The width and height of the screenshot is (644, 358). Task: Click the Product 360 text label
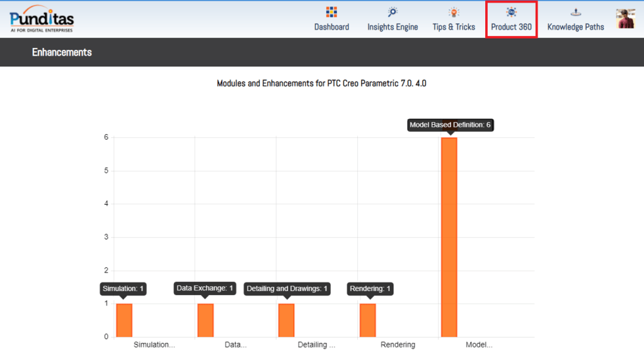pyautogui.click(x=511, y=27)
